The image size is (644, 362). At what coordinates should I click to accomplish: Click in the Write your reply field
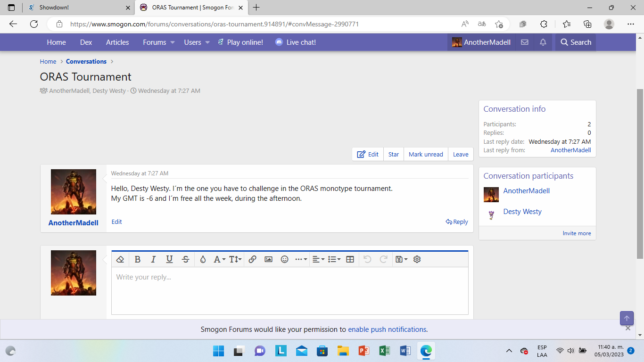289,290
